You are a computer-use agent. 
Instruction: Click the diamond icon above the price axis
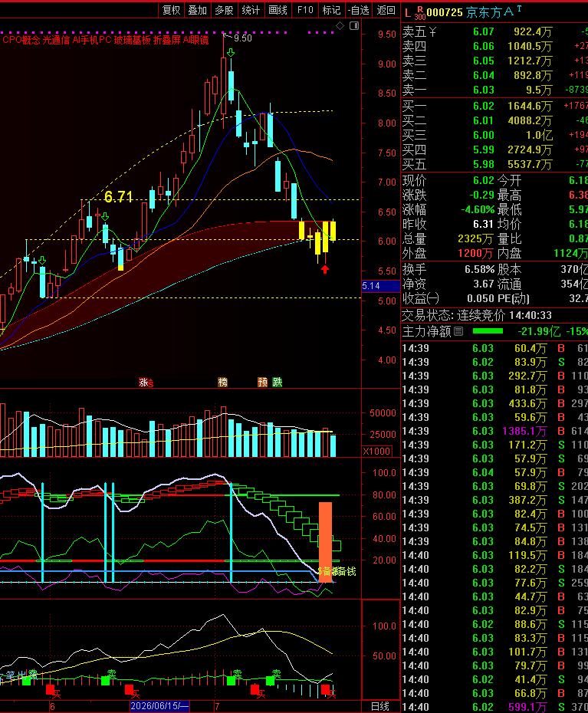pyautogui.click(x=340, y=26)
